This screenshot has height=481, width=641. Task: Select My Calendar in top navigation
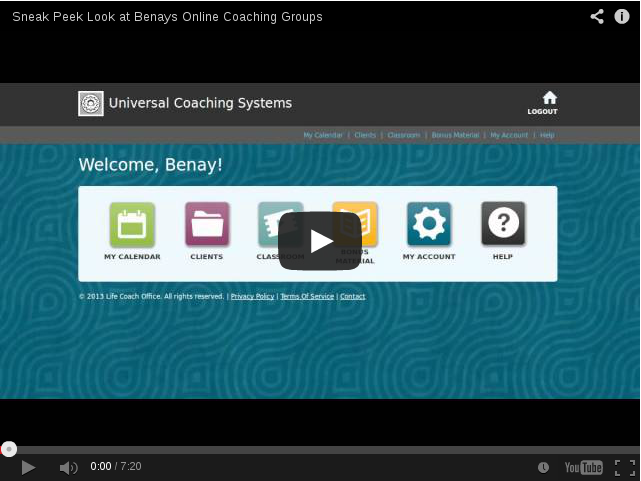tap(323, 135)
